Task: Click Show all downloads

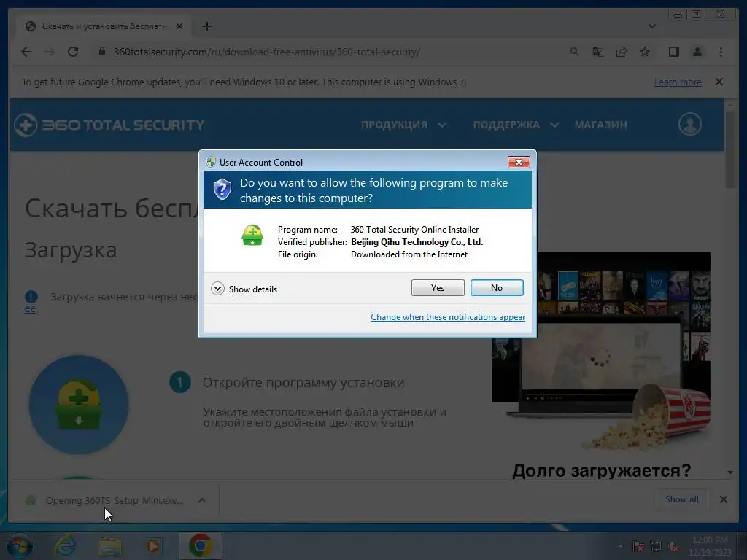Action: (682, 499)
